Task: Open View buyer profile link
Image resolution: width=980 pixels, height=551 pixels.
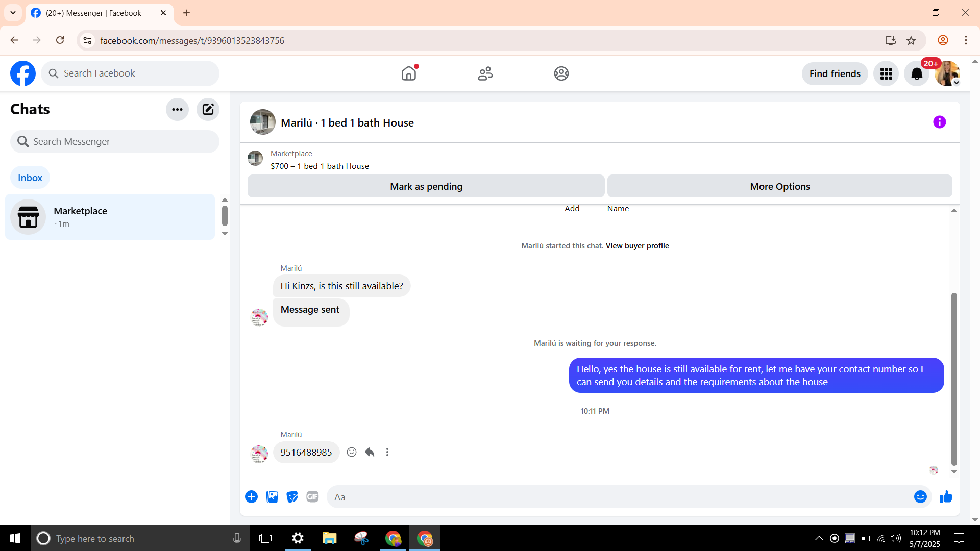Action: (x=637, y=246)
